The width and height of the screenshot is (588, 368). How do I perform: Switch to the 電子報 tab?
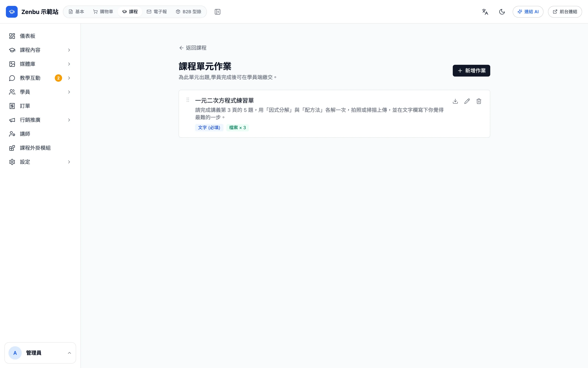click(x=157, y=12)
